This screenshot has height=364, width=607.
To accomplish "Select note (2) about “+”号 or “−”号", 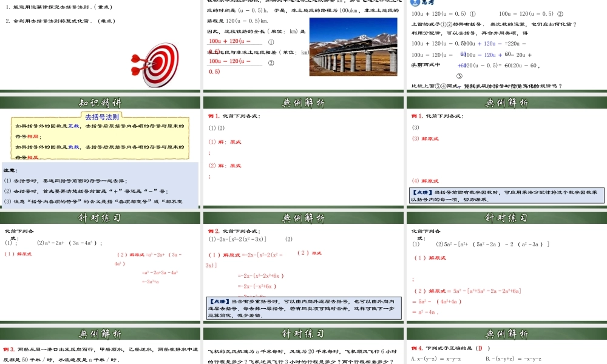I will click(86, 191).
